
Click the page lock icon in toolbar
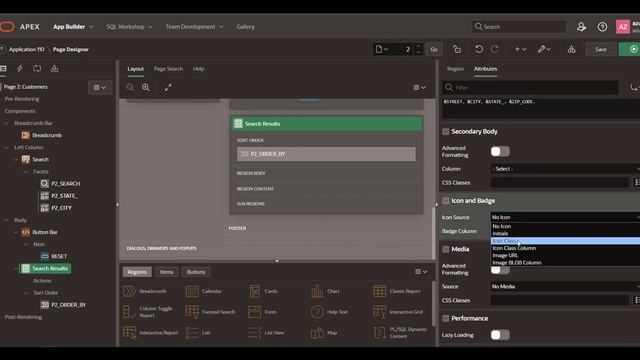457,49
